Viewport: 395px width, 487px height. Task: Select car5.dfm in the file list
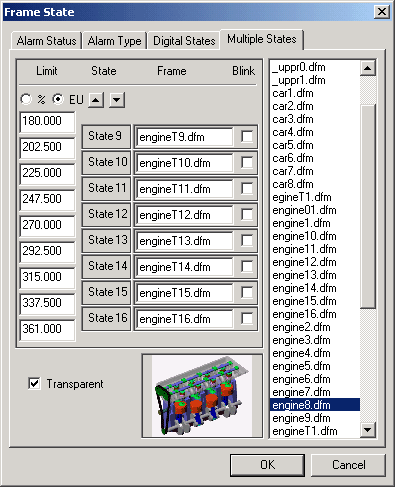tap(293, 145)
